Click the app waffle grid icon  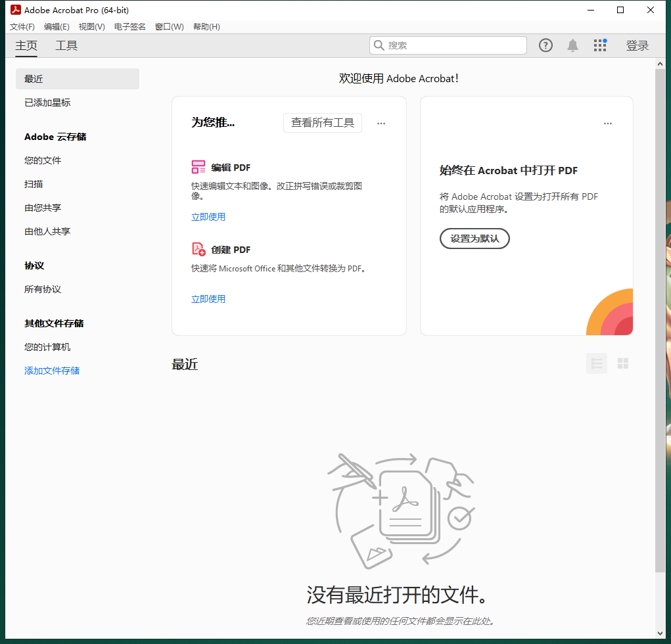(x=600, y=45)
